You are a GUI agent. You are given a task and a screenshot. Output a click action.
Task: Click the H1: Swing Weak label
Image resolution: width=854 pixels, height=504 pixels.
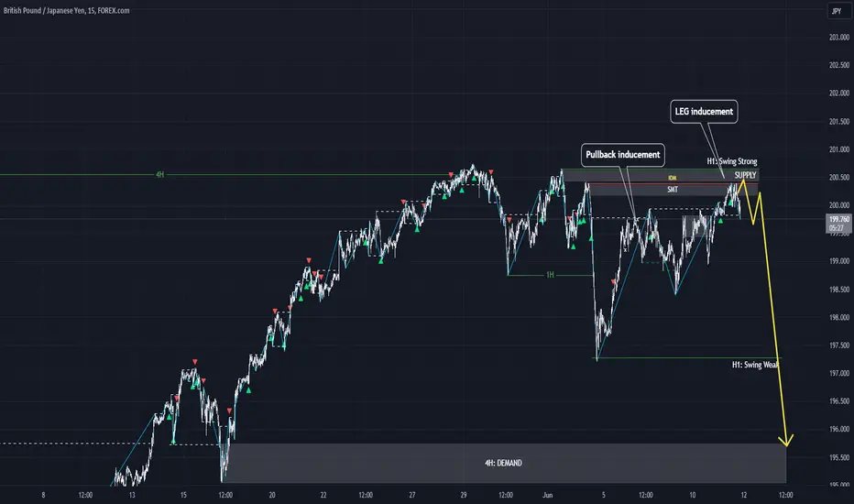coord(755,365)
